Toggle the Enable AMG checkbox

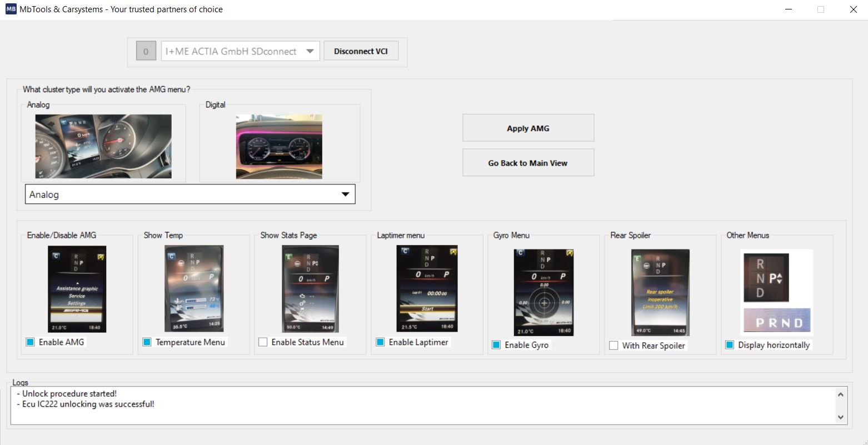[x=31, y=342]
